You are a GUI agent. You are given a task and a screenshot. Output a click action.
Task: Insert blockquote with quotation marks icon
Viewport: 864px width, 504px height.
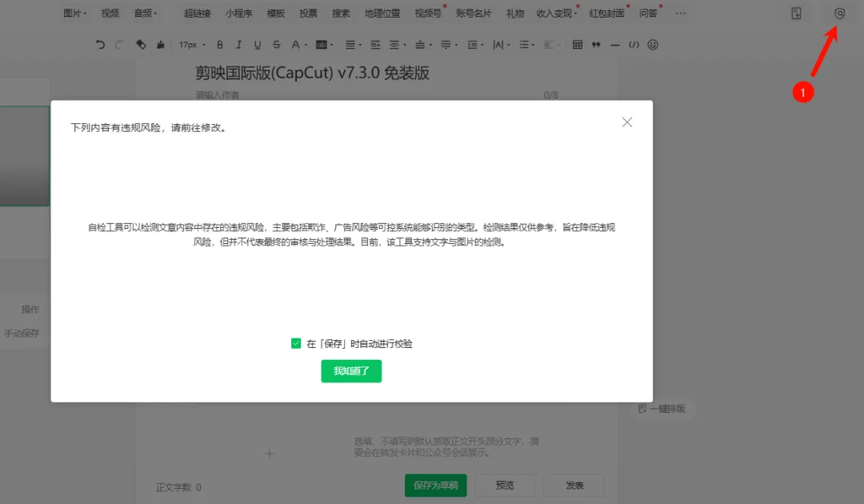tap(596, 45)
